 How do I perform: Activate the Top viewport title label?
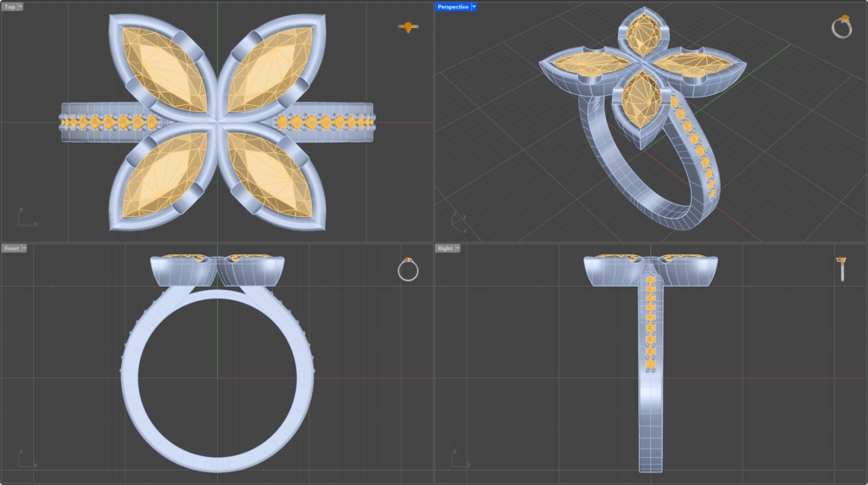(x=8, y=7)
